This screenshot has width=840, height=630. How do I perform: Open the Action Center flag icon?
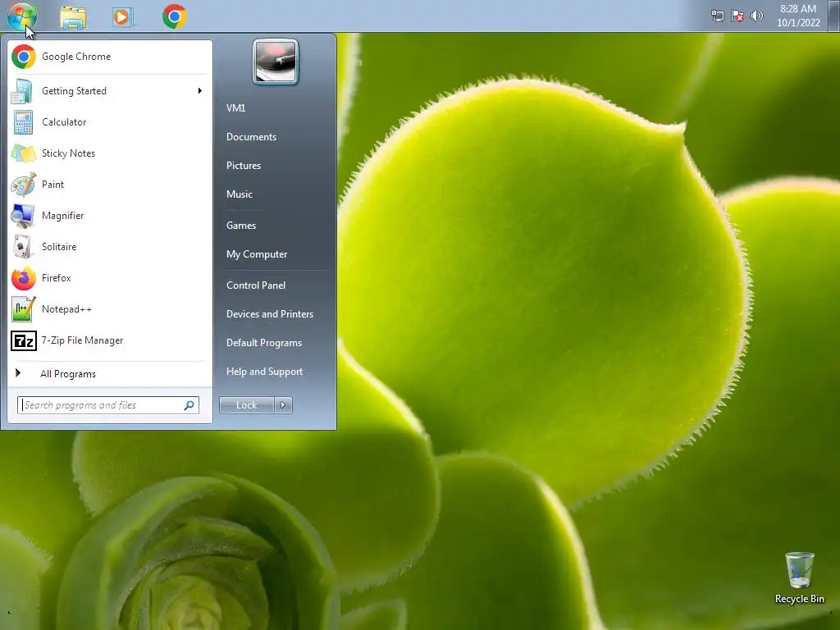[x=737, y=16]
